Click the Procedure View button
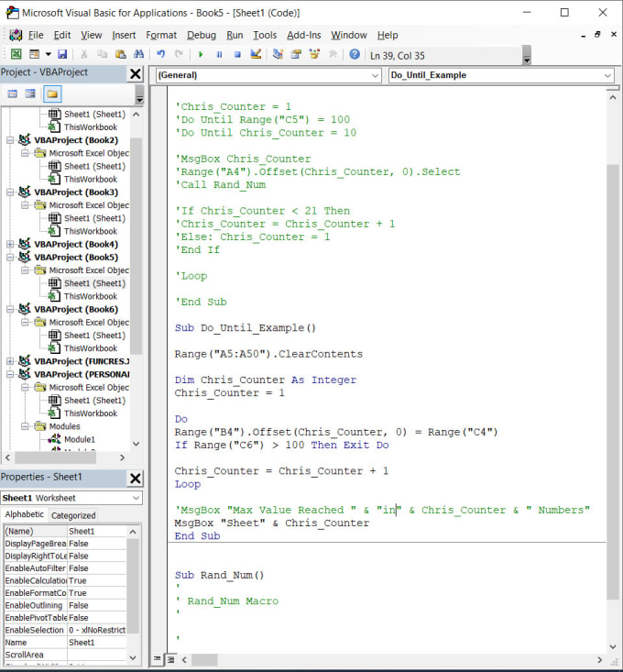Image resolution: width=623 pixels, height=672 pixels. tap(158, 659)
